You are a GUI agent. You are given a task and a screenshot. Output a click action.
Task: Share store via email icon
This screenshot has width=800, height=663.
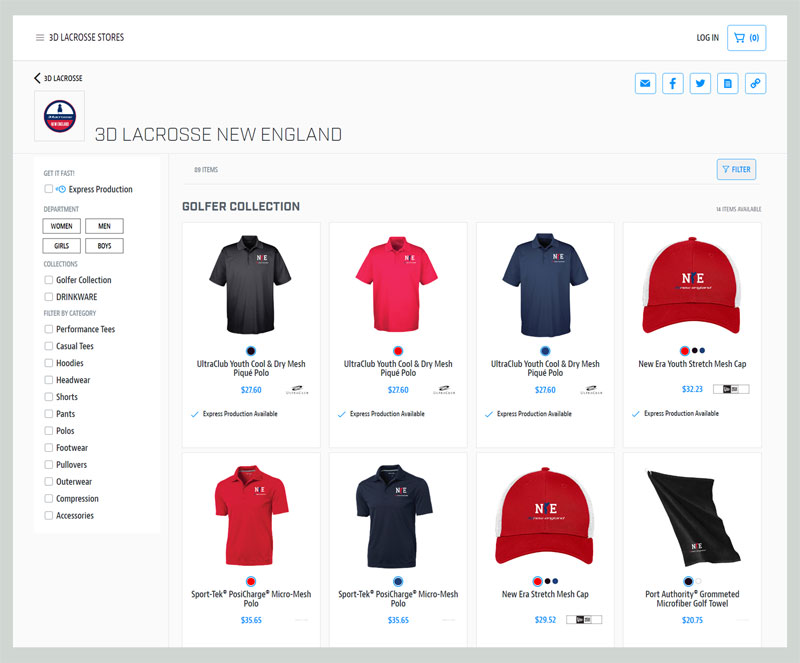[645, 83]
